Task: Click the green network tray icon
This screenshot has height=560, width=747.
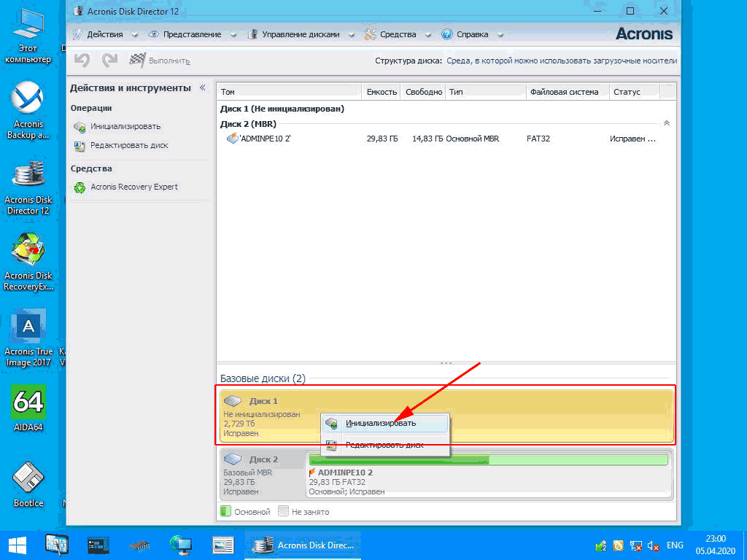Action: point(601,545)
